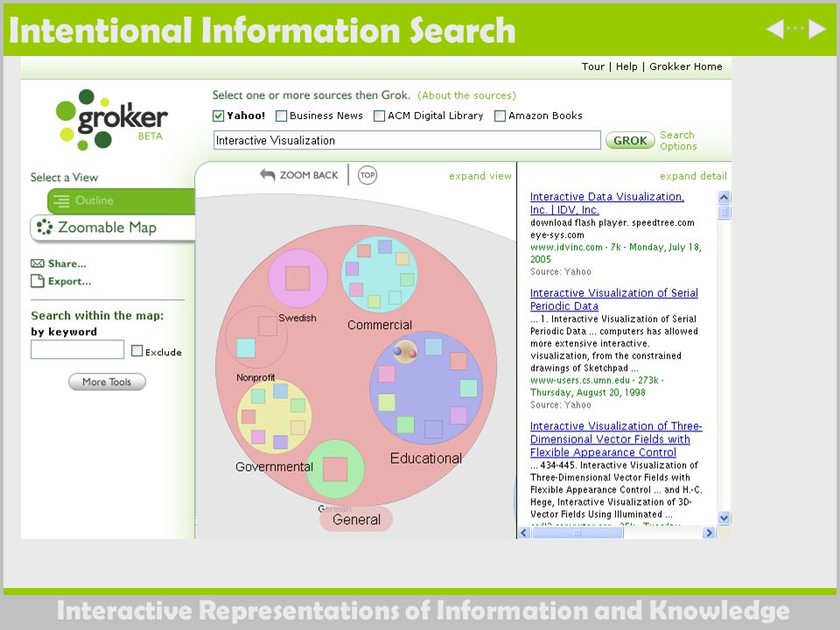This screenshot has width=840, height=630.
Task: Select the Nonprofit cluster circle
Action: (x=256, y=337)
